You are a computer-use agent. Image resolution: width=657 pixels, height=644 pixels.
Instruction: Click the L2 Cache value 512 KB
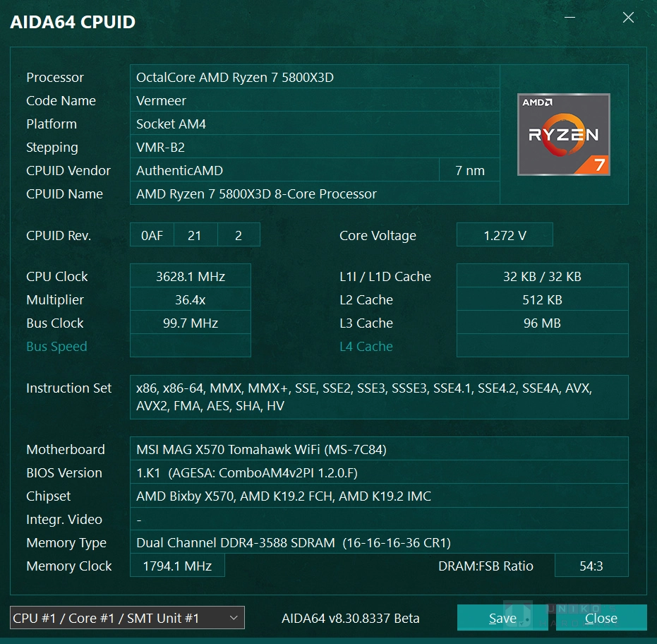pos(542,299)
